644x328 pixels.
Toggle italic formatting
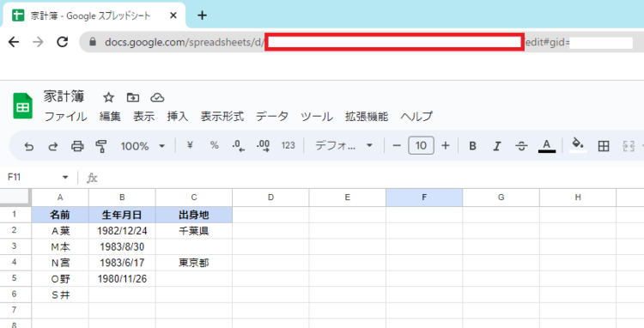point(497,146)
